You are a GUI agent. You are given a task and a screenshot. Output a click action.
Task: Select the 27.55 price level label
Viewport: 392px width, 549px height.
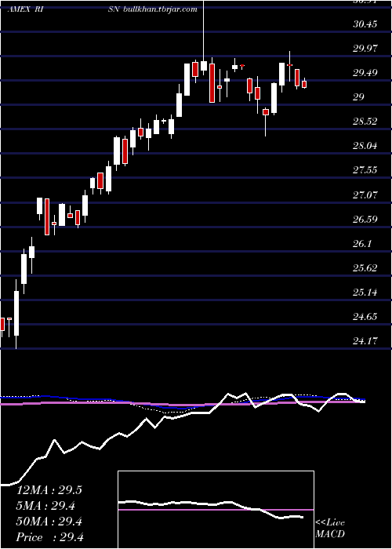(365, 170)
